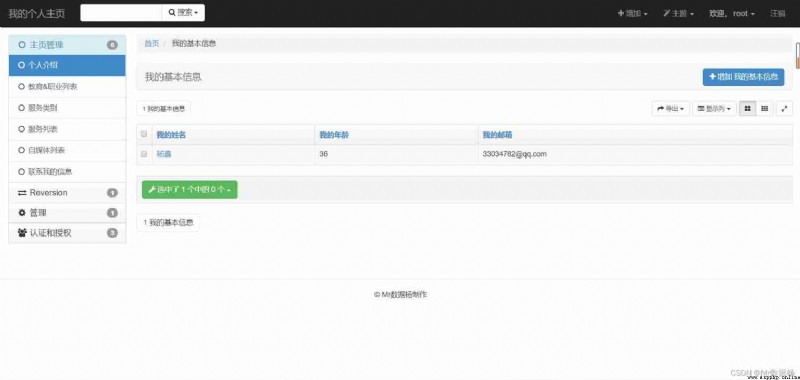Open the root user dropdown
The width and height of the screenshot is (800, 380).
point(732,14)
